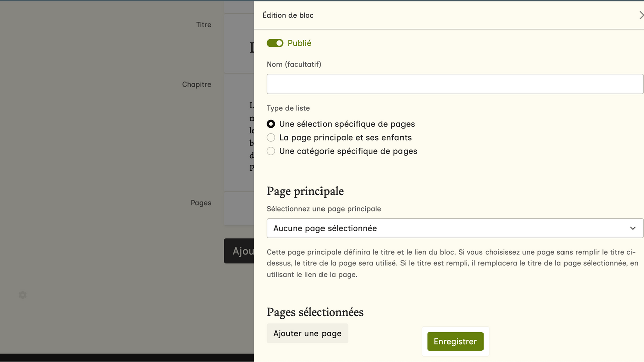
Task: Select 'Une sélection spécifique de pages' radio
Action: [x=271, y=124]
